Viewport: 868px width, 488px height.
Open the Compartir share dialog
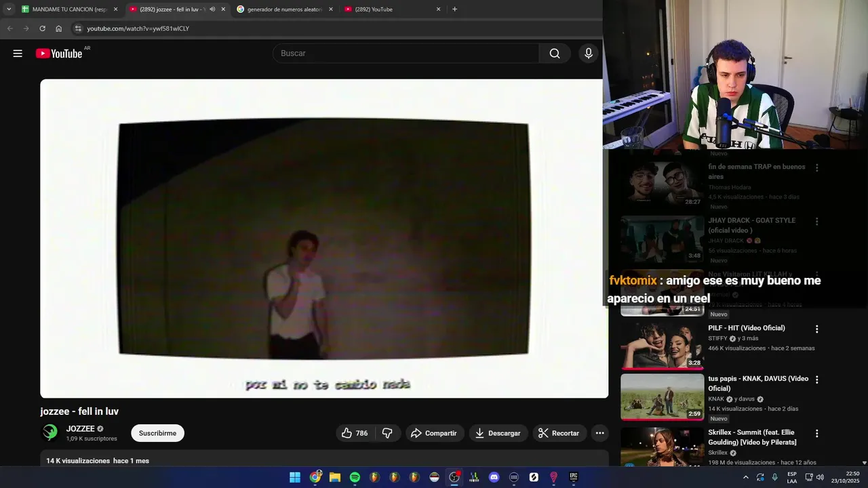coord(435,433)
